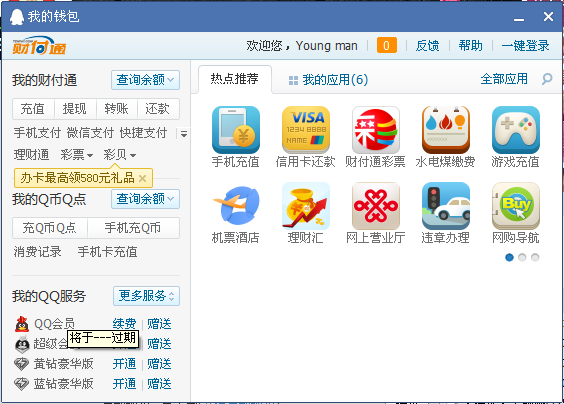Click 赠送 for QQ会员
Viewport: 564px width, 404px height.
[x=159, y=324]
